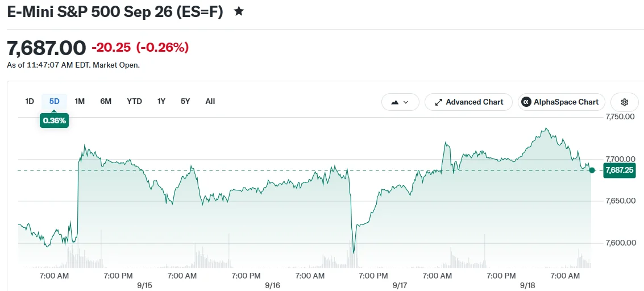Screen dimensions: 644x291
Task: Click the 9/15 date label on x-axis
Action: point(146,285)
